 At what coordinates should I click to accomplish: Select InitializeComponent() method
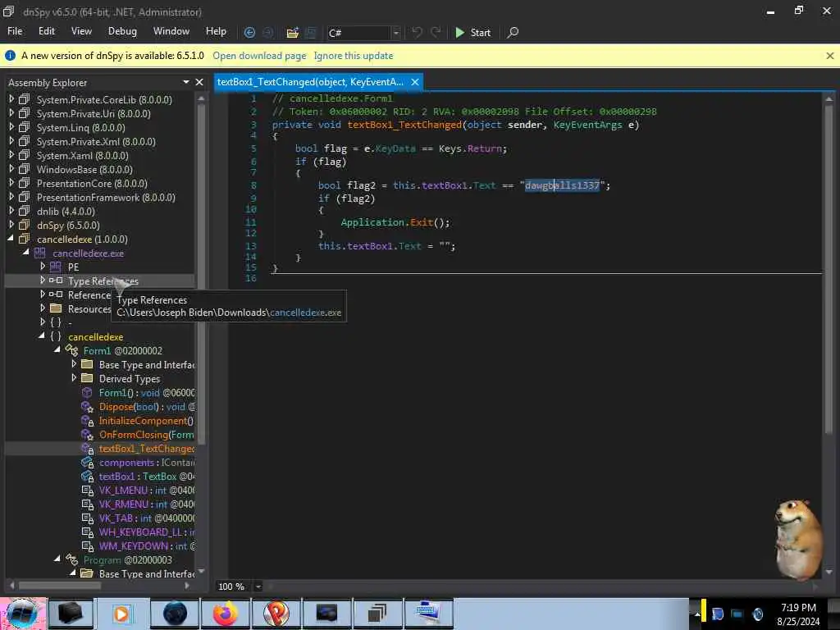pos(146,421)
